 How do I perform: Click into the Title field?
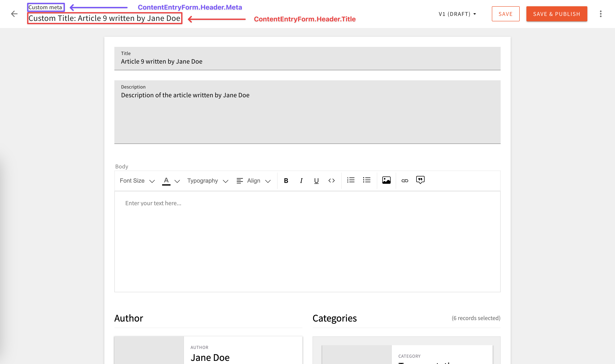pyautogui.click(x=307, y=61)
